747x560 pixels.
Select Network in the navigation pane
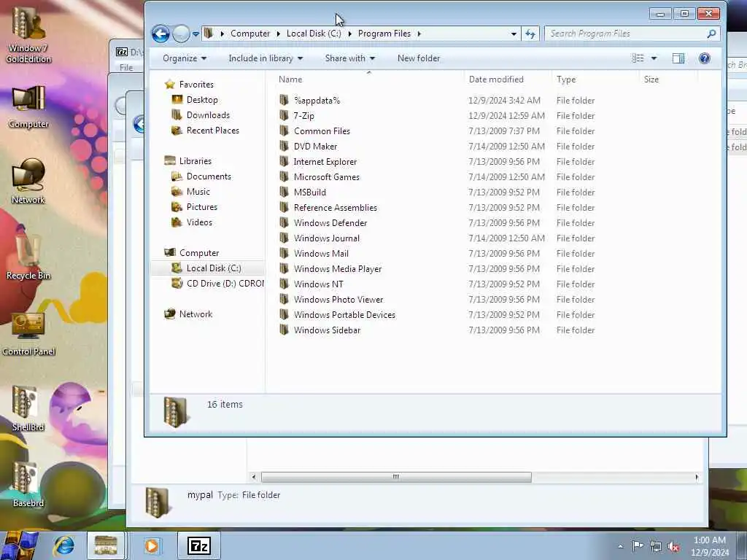[196, 314]
